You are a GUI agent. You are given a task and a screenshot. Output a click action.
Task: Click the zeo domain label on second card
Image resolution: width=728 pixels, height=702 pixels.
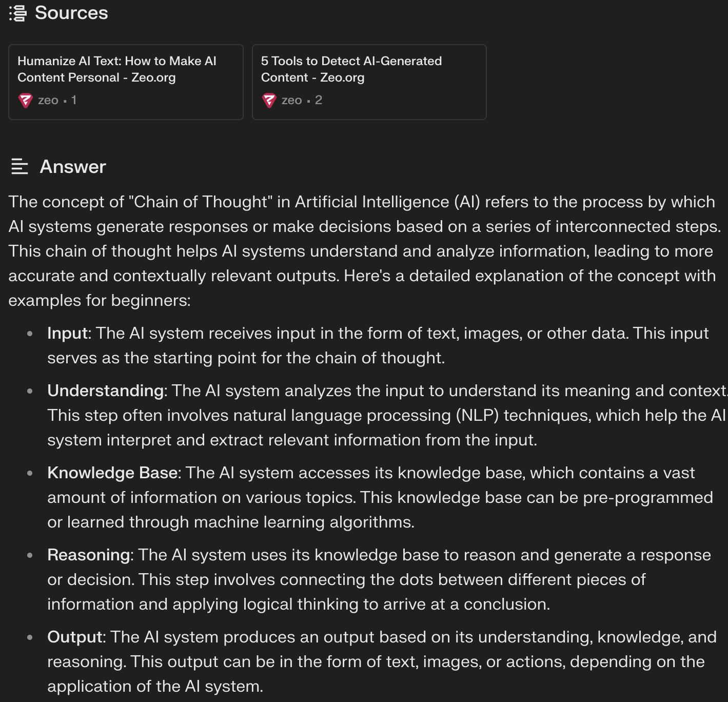pyautogui.click(x=292, y=100)
